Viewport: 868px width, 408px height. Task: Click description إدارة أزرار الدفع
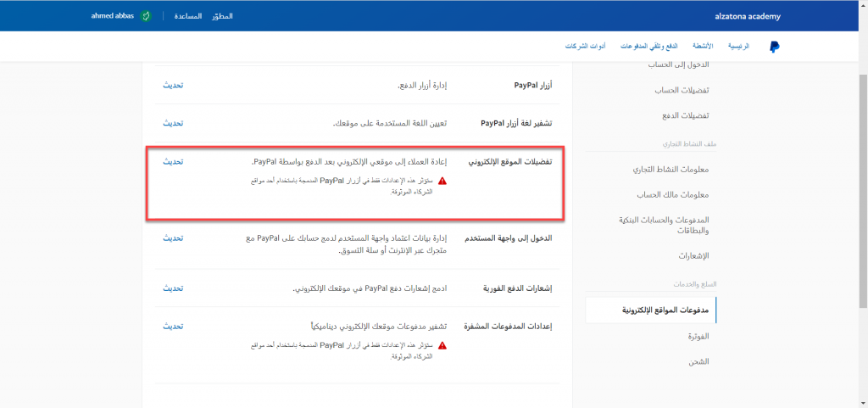click(422, 86)
